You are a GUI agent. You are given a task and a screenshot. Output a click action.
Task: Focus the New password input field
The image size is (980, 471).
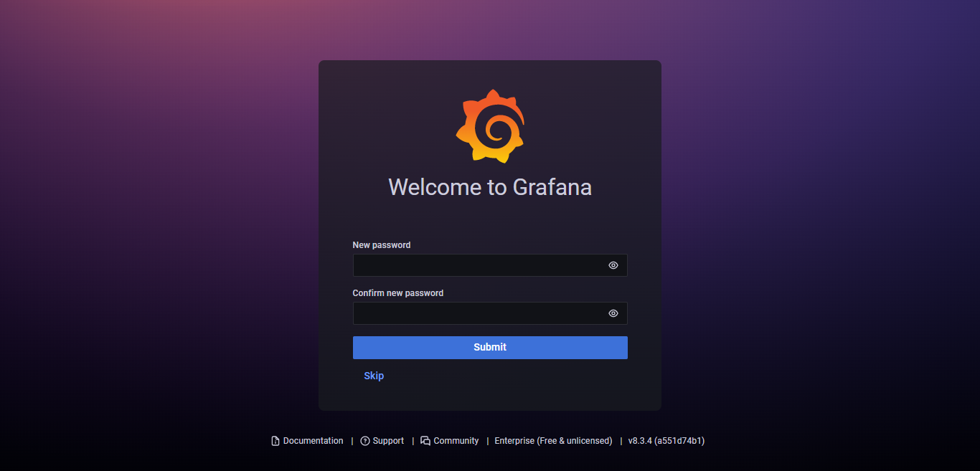coord(490,265)
